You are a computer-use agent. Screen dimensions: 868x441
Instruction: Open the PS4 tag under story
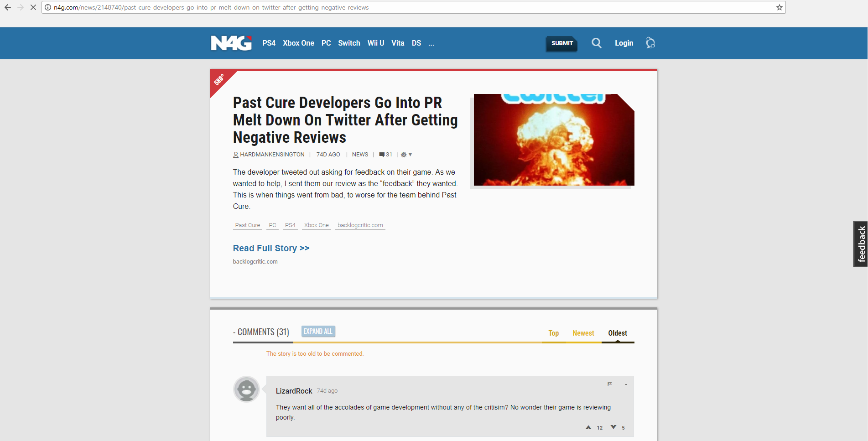290,225
